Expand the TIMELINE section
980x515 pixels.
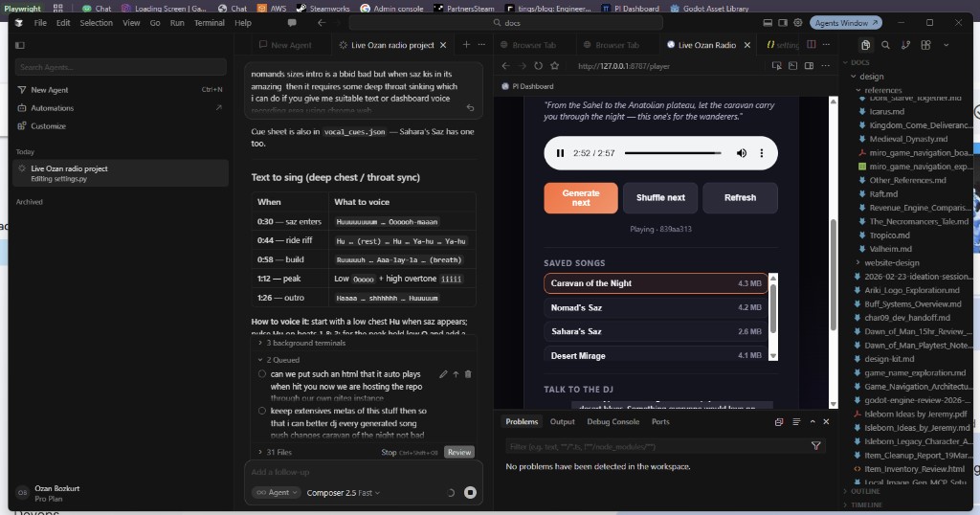pyautogui.click(x=862, y=504)
